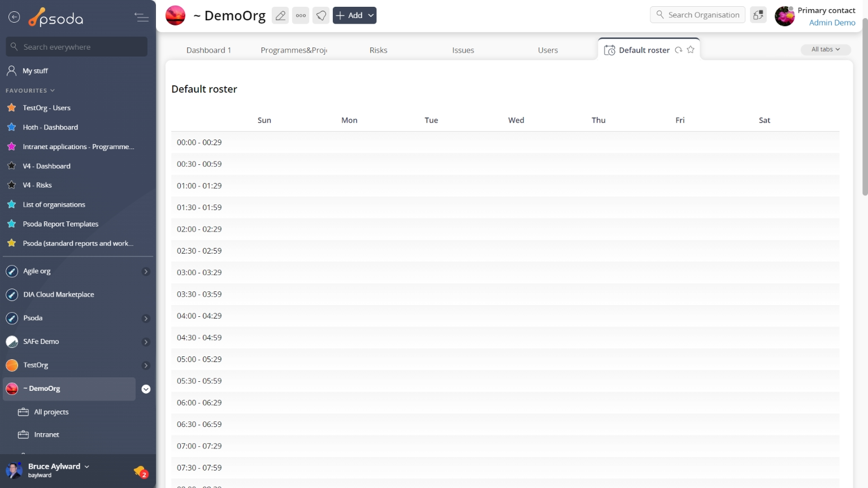Screen dimensions: 868x488
Task: Refresh the Default roster tab
Action: [x=679, y=50]
